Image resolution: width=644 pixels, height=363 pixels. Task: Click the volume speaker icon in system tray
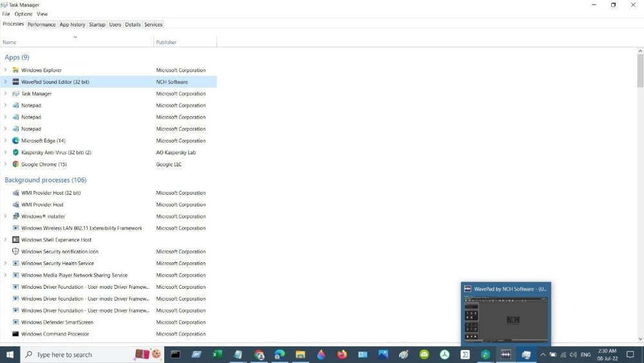click(573, 355)
